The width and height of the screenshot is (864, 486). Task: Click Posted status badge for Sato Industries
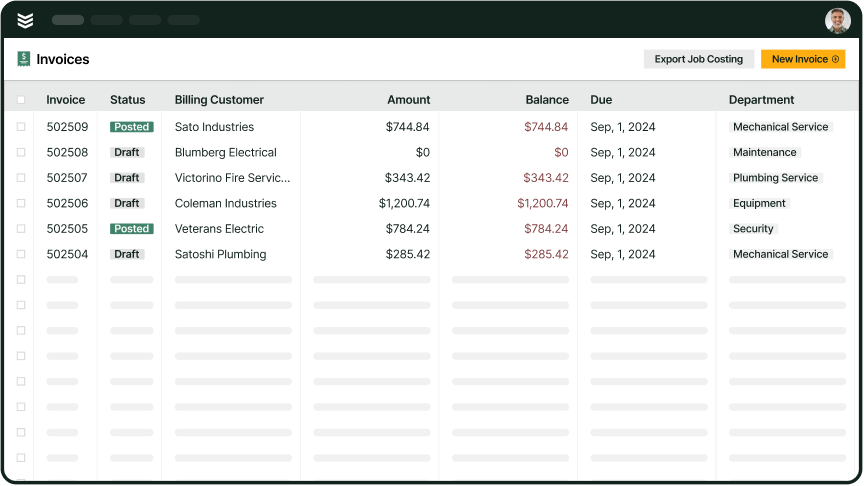click(x=132, y=127)
